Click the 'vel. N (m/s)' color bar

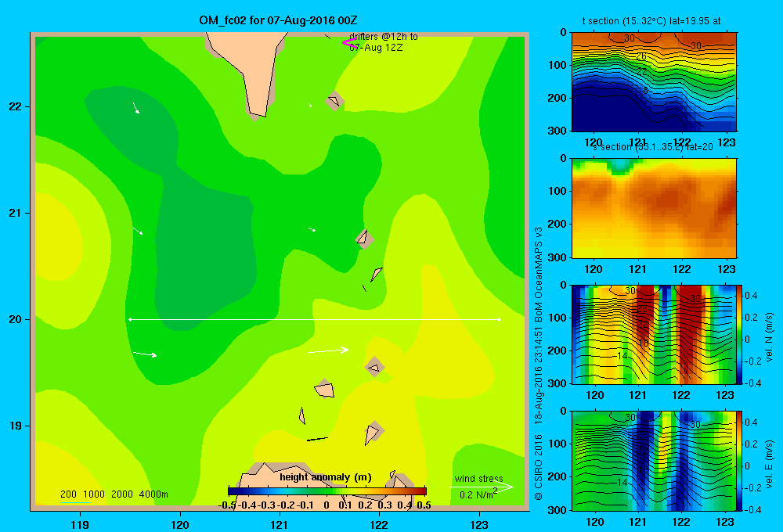(x=740, y=334)
